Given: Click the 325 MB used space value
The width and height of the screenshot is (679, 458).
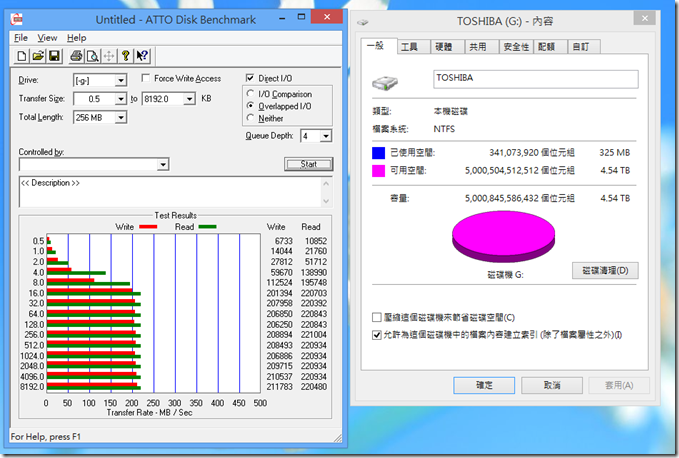Looking at the screenshot, I should pos(614,153).
